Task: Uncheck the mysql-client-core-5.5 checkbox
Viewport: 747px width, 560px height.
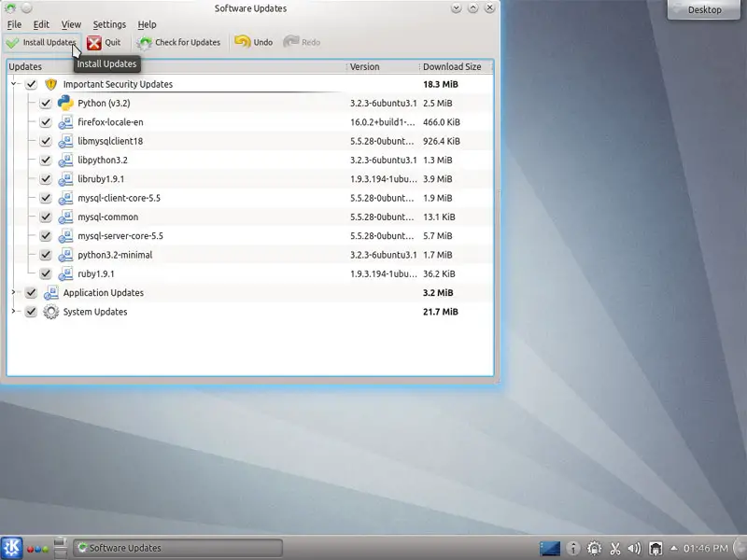Action: tap(45, 198)
